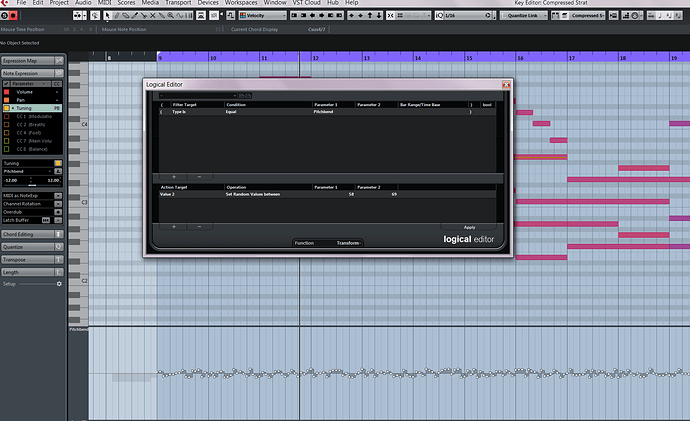690x421 pixels.
Task: Click nudge Move Right arrow
Action: [322, 15]
